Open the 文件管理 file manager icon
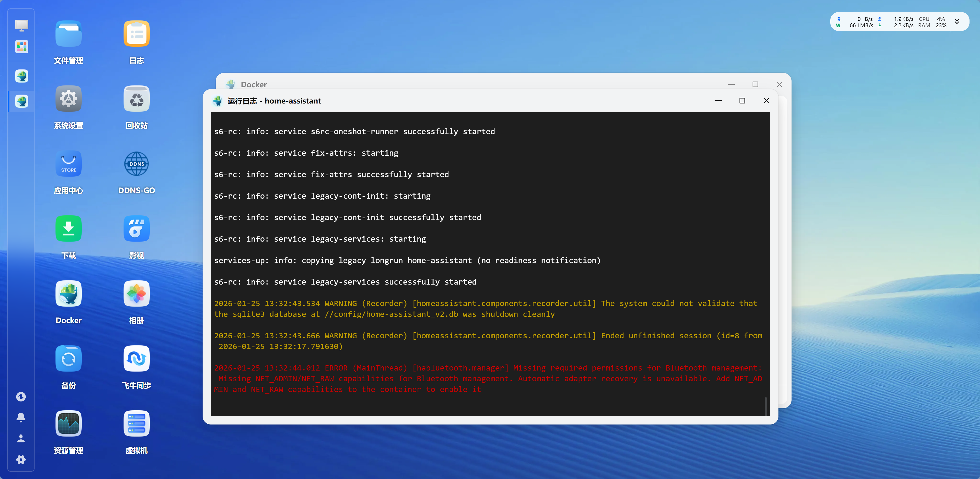Screen dimensions: 980x479 click(x=69, y=34)
